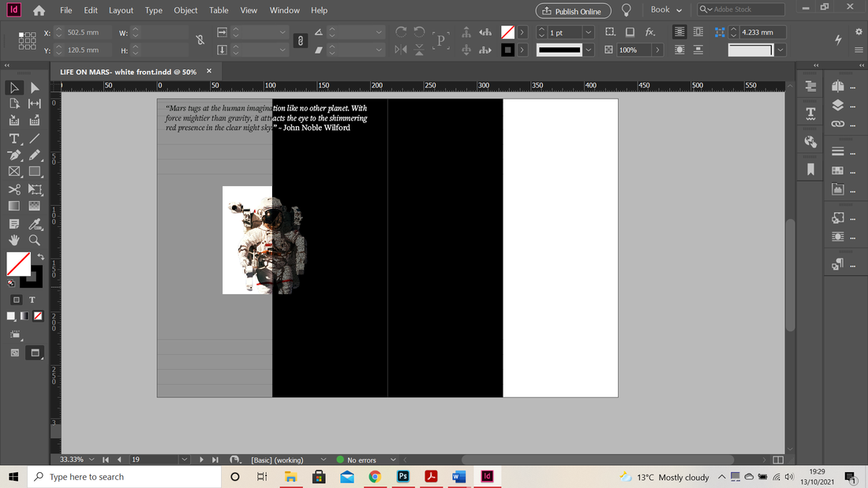Pick the Scissors tool

click(x=14, y=189)
